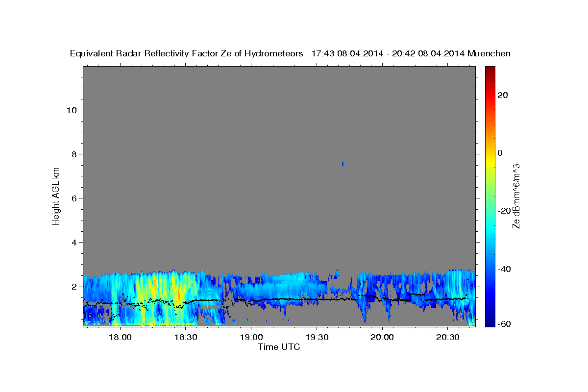Click the 'Time UTC' axis label
Screen dimensions: 588x392
279,347
